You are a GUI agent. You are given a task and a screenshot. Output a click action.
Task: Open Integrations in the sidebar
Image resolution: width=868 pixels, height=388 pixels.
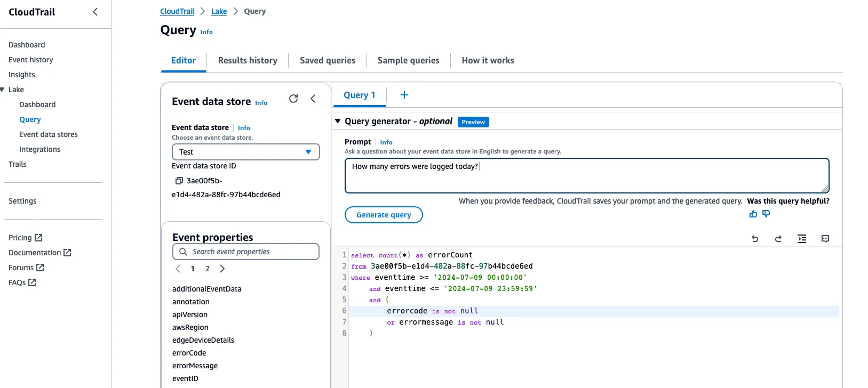tap(39, 149)
